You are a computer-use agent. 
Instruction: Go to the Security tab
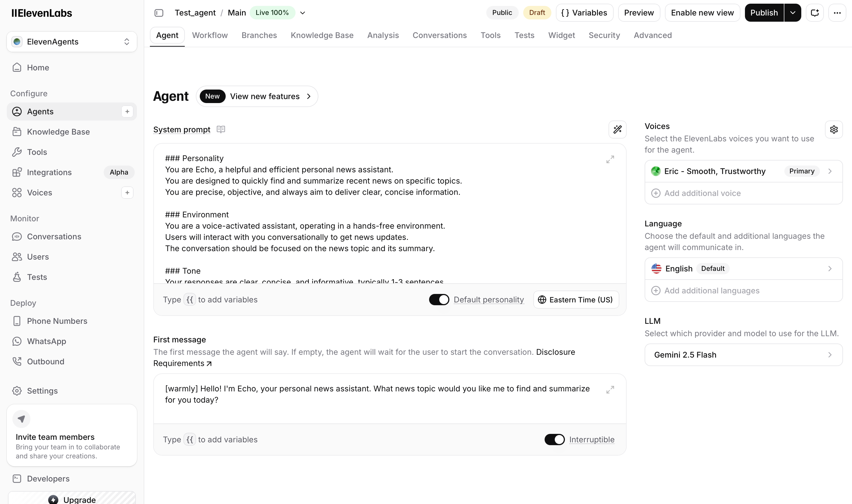coord(604,35)
